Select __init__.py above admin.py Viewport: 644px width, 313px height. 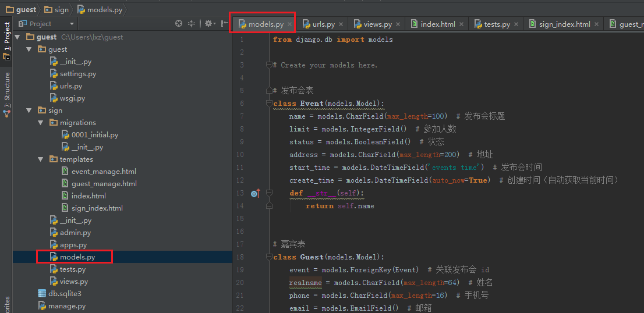(x=76, y=220)
